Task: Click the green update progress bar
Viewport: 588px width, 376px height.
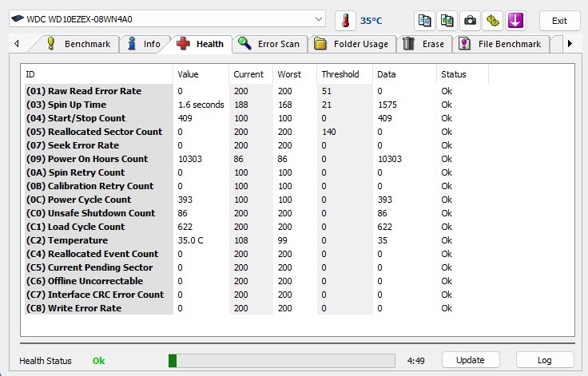Action: 281,361
